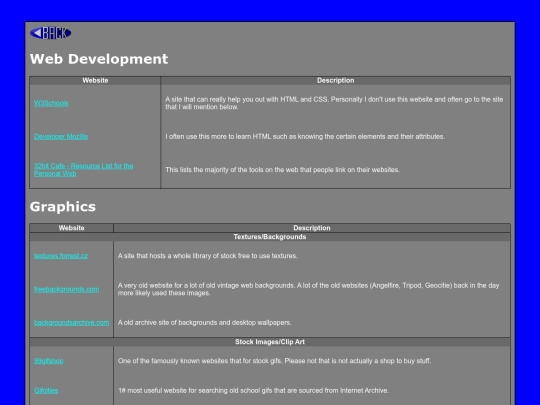Click 'This lists the majority of the tools' text

(x=282, y=170)
